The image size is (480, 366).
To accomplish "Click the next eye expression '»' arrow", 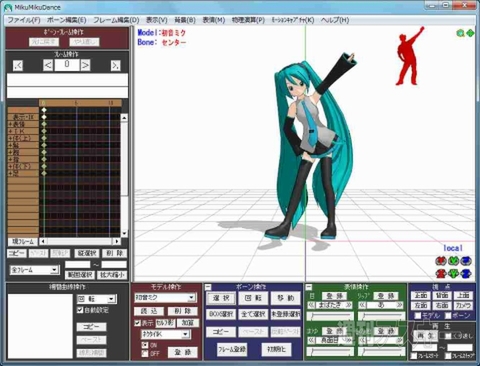I will click(x=349, y=305).
